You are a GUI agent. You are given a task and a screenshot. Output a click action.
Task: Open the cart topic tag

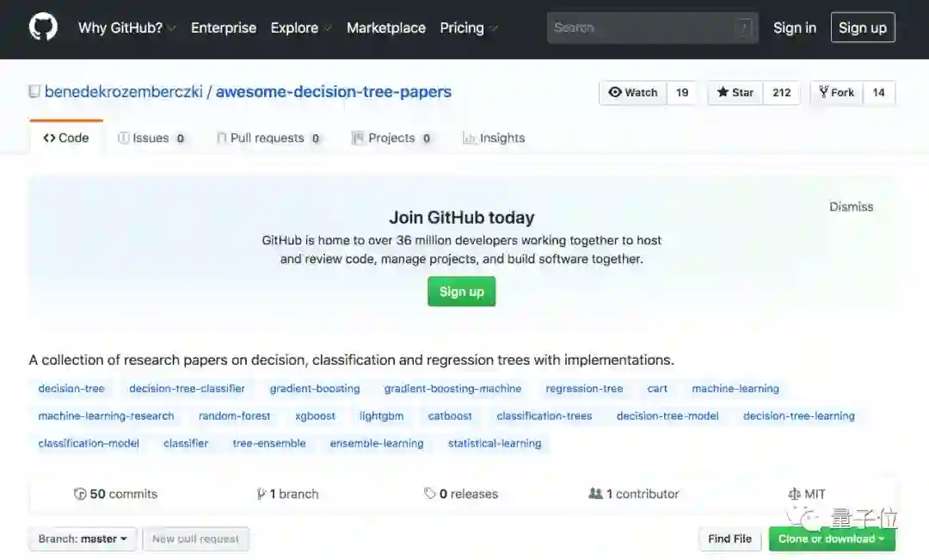(x=657, y=389)
